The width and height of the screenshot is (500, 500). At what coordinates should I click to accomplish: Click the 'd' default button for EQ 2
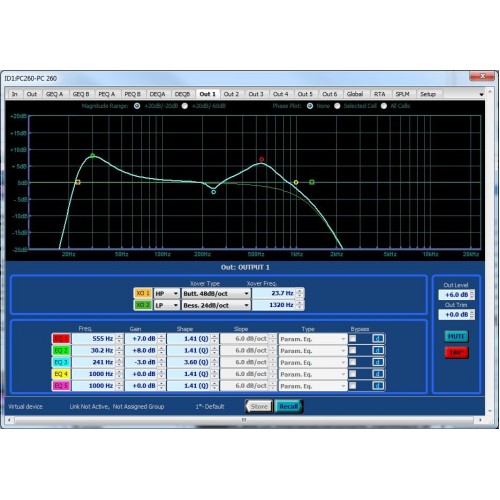pyautogui.click(x=378, y=350)
